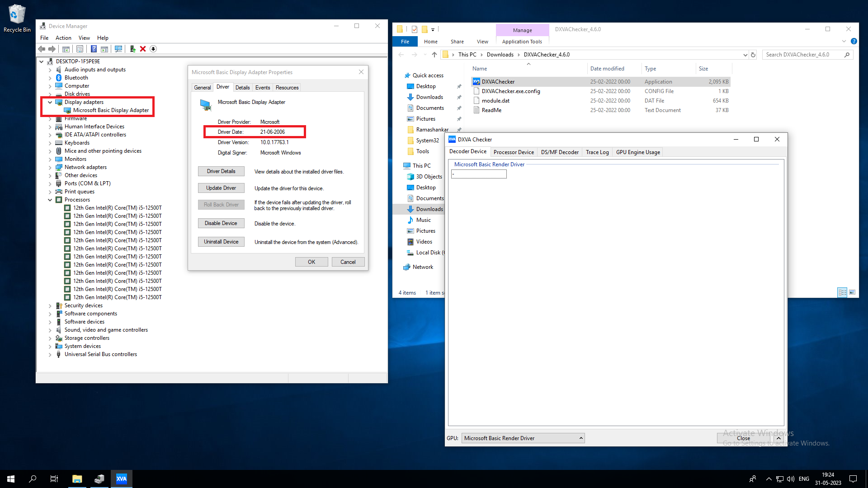Open the Processor Device tab in DXVA Checker

(514, 152)
